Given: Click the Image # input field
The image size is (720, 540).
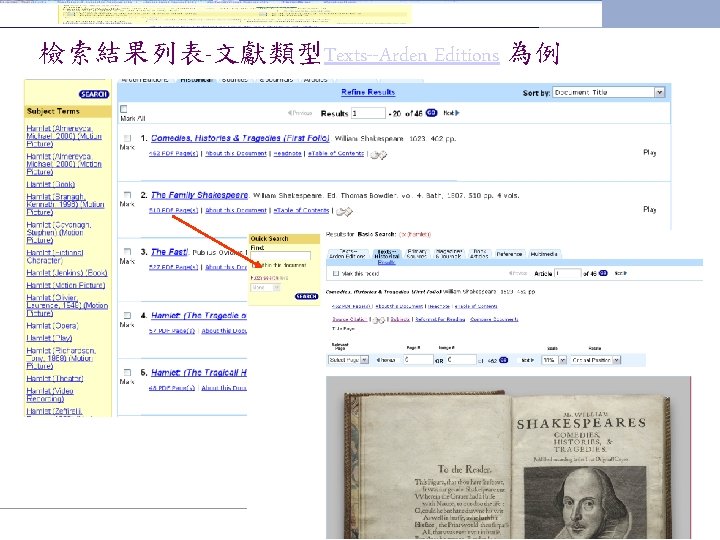Looking at the screenshot, I should (x=461, y=360).
